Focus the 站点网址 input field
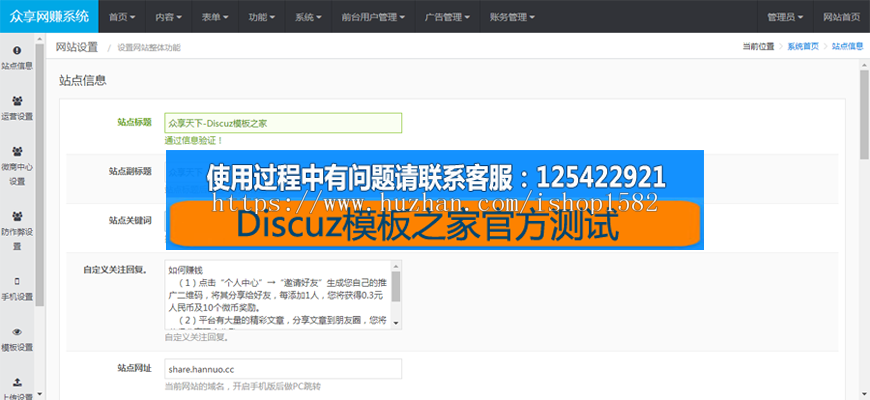This screenshot has width=870, height=400. pyautogui.click(x=283, y=369)
